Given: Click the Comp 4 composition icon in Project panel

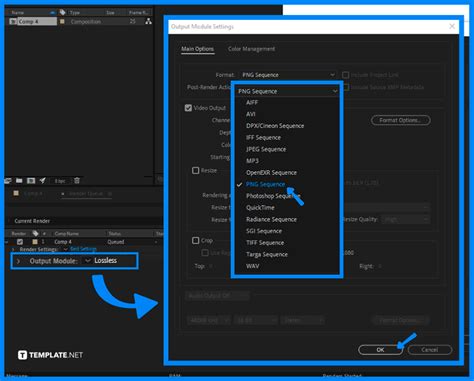Looking at the screenshot, I should (13, 21).
